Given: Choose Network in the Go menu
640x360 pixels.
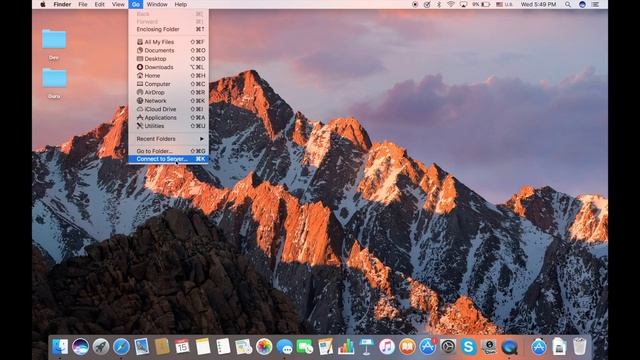Looking at the screenshot, I should 168,101.
